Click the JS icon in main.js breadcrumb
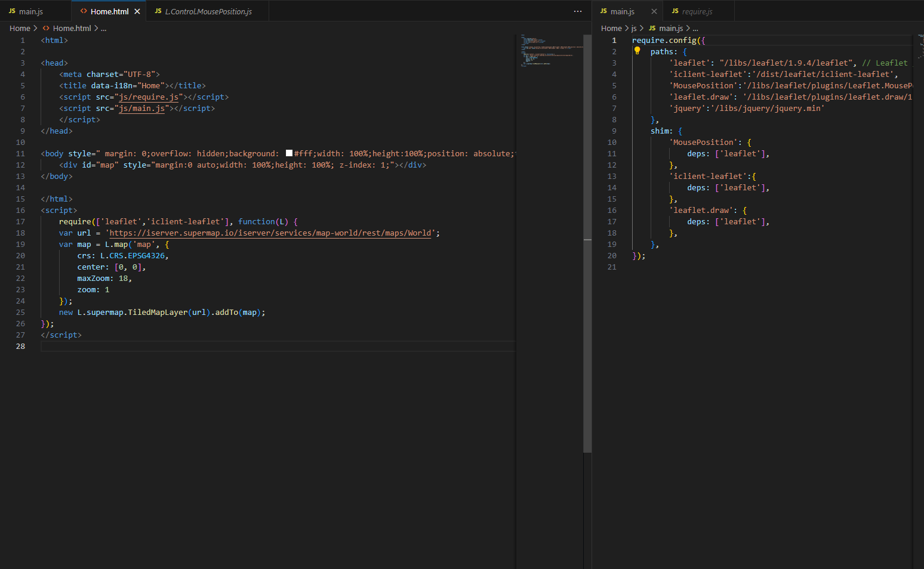 coord(652,28)
